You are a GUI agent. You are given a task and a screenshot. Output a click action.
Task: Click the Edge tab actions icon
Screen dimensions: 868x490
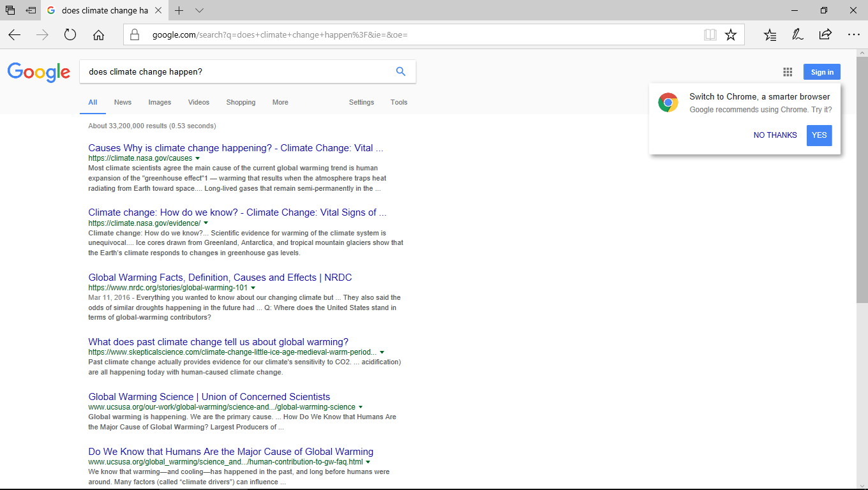(x=10, y=10)
